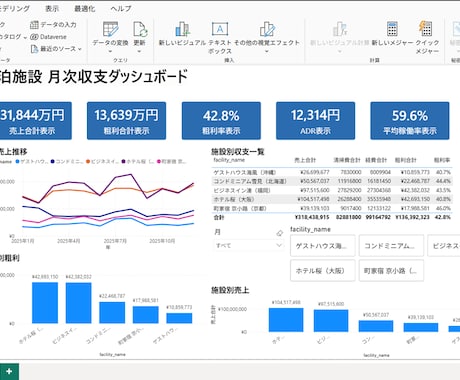Expand the データの変換 dropdown arrow
Screen dimensions: 460x380
[x=110, y=51]
